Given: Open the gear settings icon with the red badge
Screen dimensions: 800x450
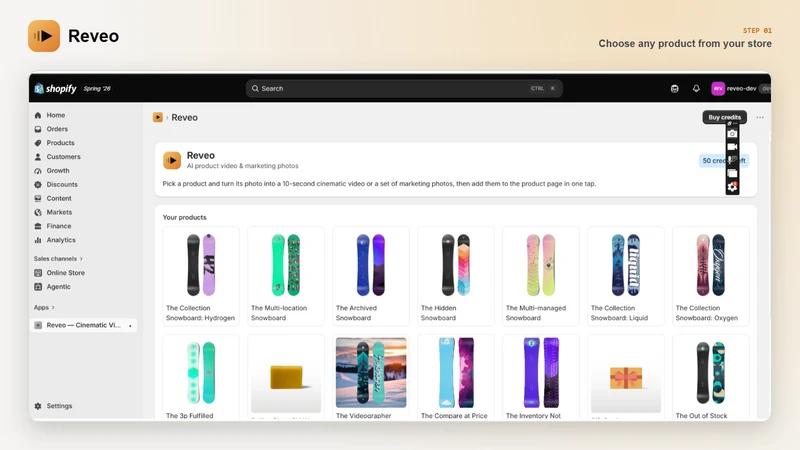Looking at the screenshot, I should [732, 187].
